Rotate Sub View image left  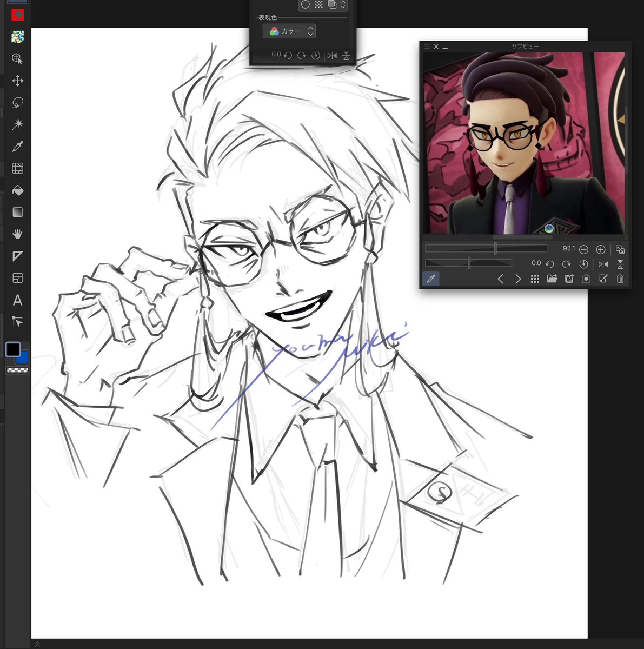tap(550, 264)
